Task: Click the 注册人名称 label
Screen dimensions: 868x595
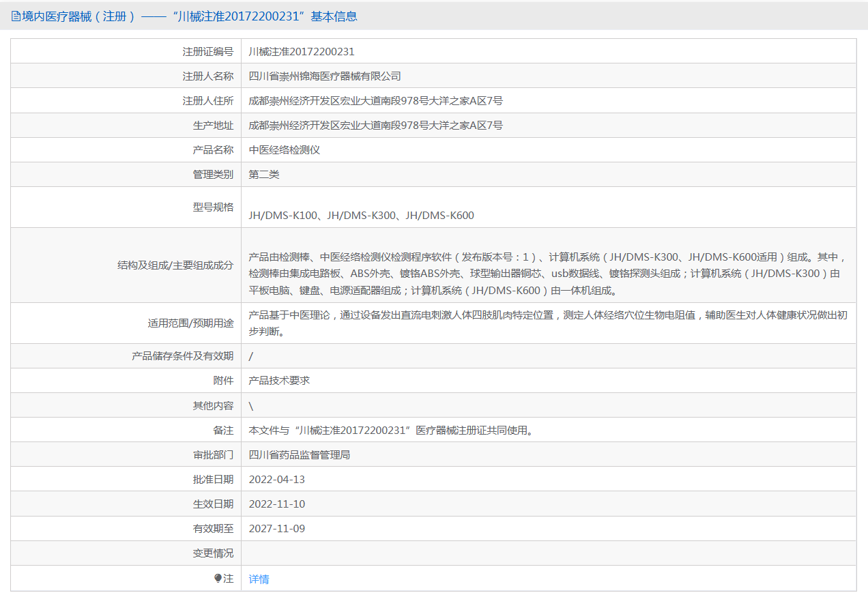Action: [207, 76]
